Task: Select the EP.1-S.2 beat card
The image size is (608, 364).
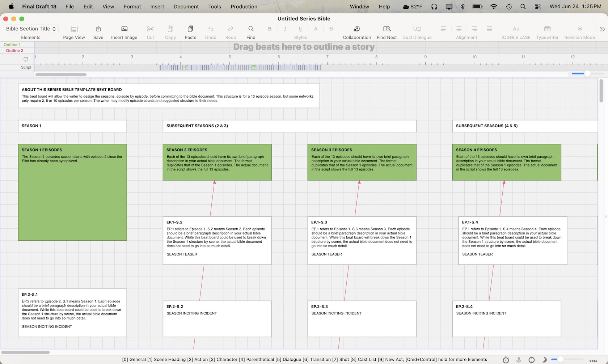Action: coord(217,241)
